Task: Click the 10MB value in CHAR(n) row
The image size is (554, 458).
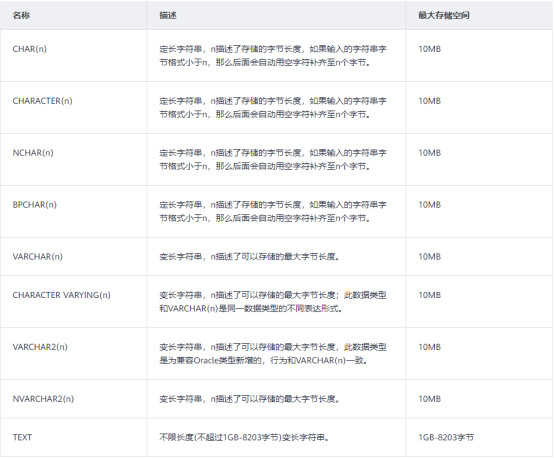Action: click(x=430, y=49)
